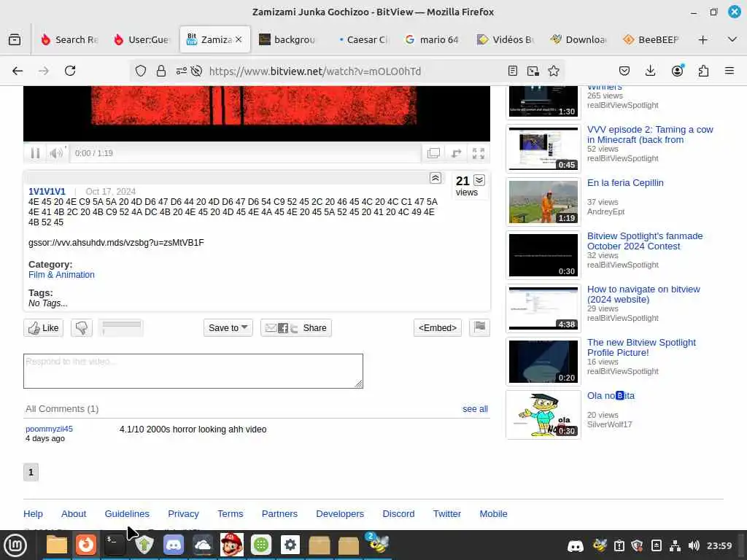Pause the video playback
Image resolution: width=747 pixels, height=560 pixels.
coord(35,153)
